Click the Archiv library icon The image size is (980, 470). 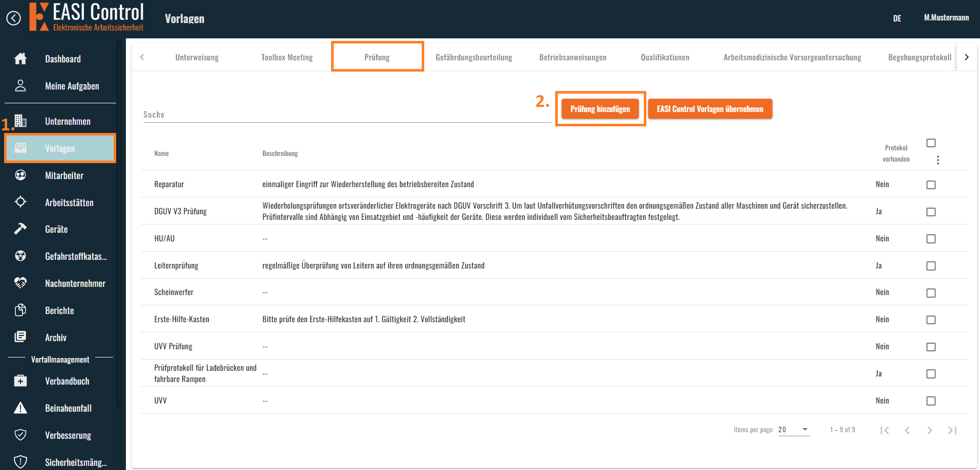coord(20,337)
